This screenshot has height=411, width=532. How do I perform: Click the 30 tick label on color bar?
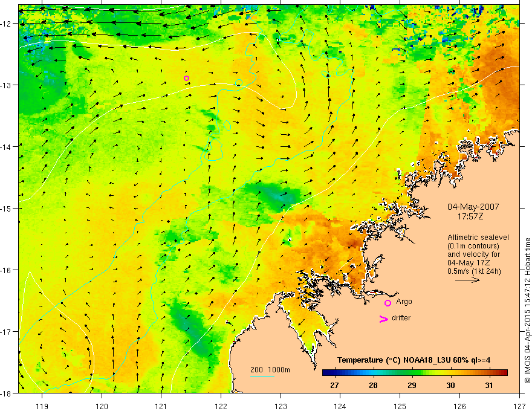pos(450,385)
